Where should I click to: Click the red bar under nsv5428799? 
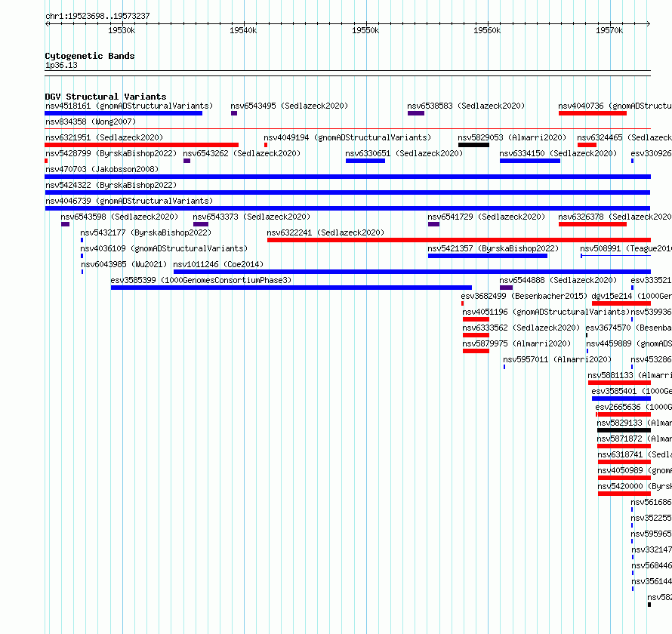pos(46,161)
